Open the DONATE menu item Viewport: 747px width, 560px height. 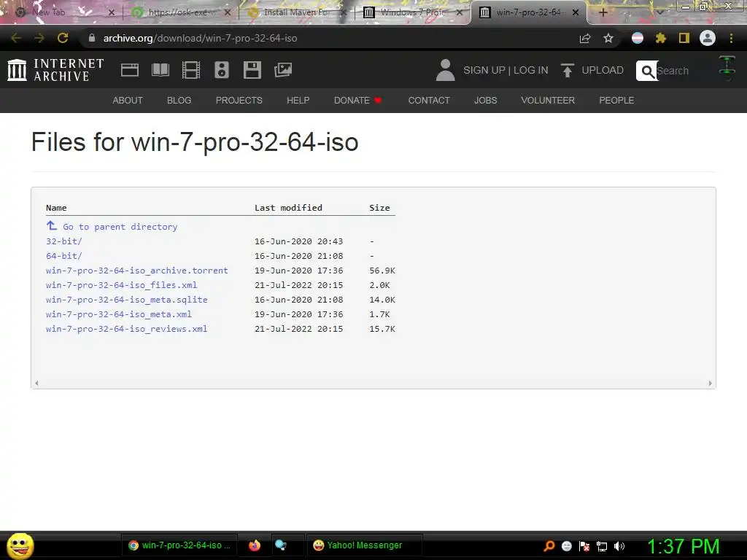pyautogui.click(x=357, y=101)
